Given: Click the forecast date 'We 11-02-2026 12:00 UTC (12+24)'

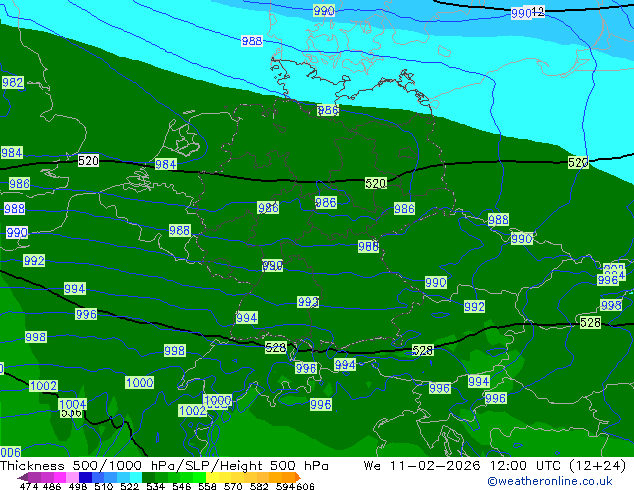Looking at the screenshot, I should click(495, 466).
